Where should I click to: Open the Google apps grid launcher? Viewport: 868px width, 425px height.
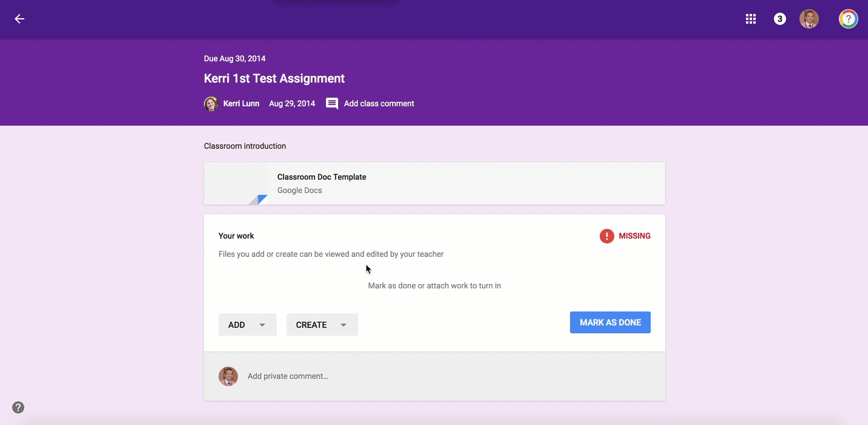pyautogui.click(x=751, y=19)
